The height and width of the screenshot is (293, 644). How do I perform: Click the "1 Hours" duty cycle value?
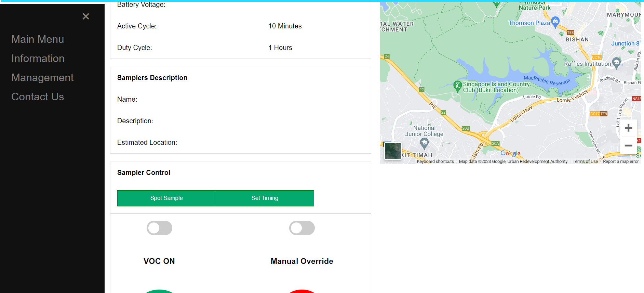pyautogui.click(x=280, y=48)
